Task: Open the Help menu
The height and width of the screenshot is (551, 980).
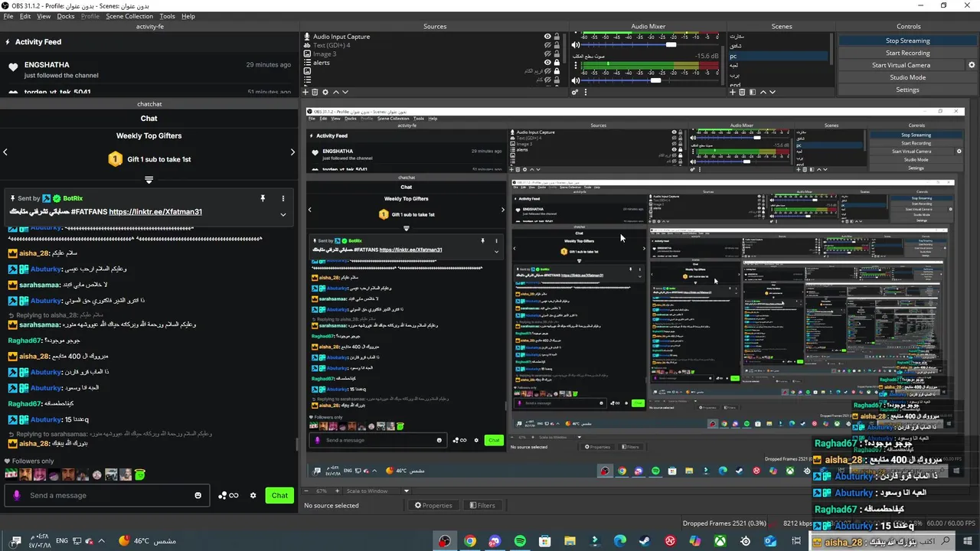Action: [x=188, y=16]
